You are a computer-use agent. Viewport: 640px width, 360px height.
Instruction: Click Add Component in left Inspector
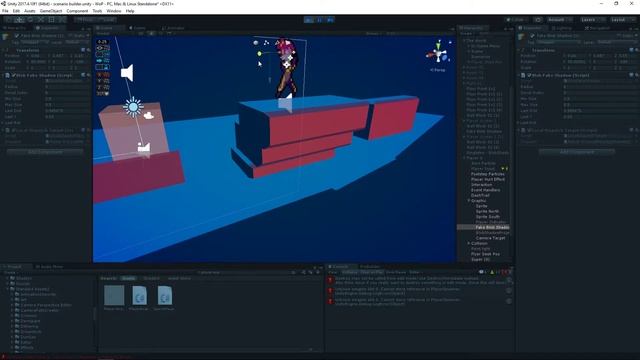(x=45, y=152)
